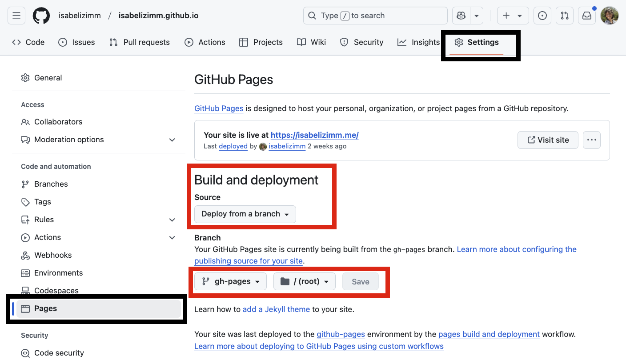Viewport: 626px width, 364px height.
Task: Expand the sidebar Actions chevron
Action: click(x=172, y=237)
